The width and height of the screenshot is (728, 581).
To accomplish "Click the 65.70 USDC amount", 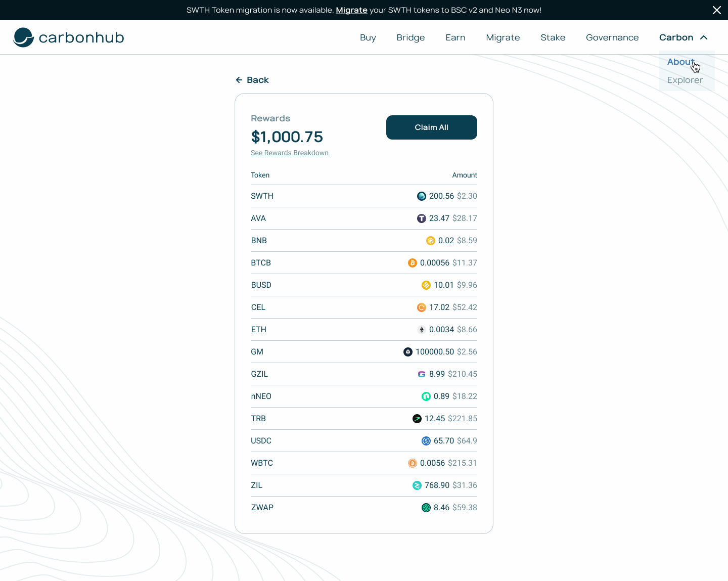I will coord(444,441).
